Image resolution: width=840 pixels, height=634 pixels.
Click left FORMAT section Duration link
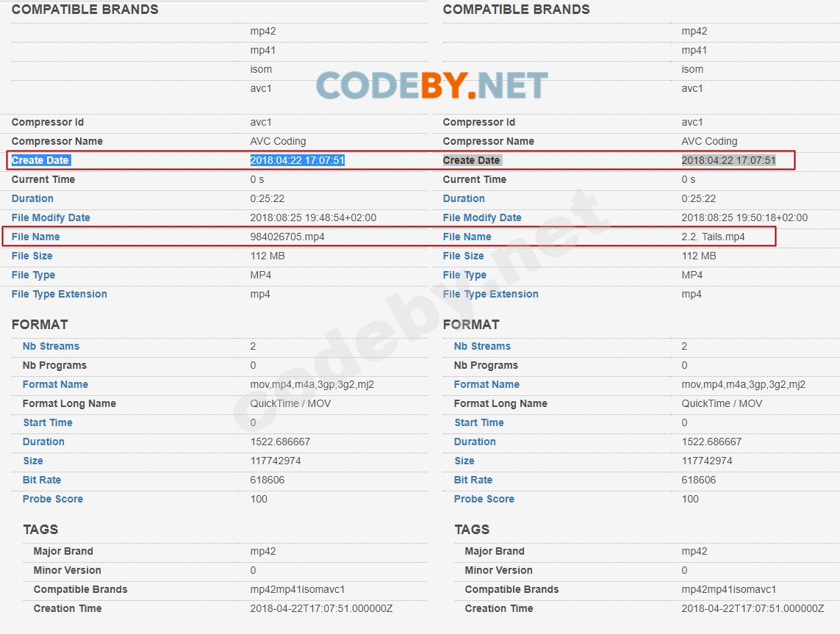click(43, 442)
